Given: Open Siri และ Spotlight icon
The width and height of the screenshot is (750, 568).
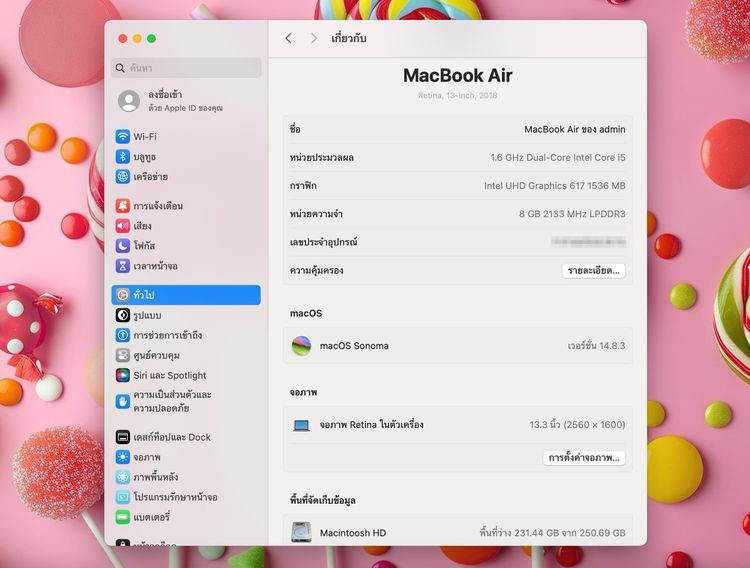Looking at the screenshot, I should [x=123, y=375].
